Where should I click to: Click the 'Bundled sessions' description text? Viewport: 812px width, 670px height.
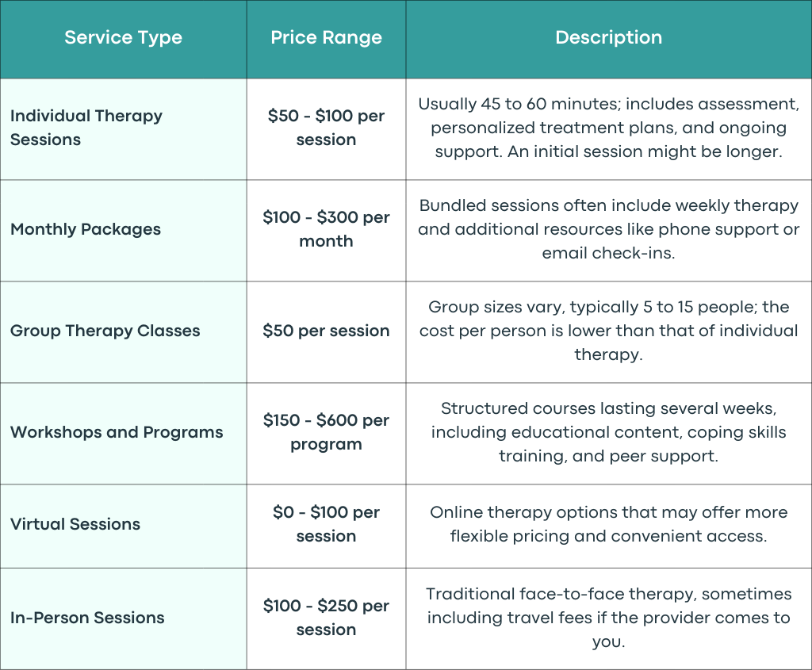[608, 229]
